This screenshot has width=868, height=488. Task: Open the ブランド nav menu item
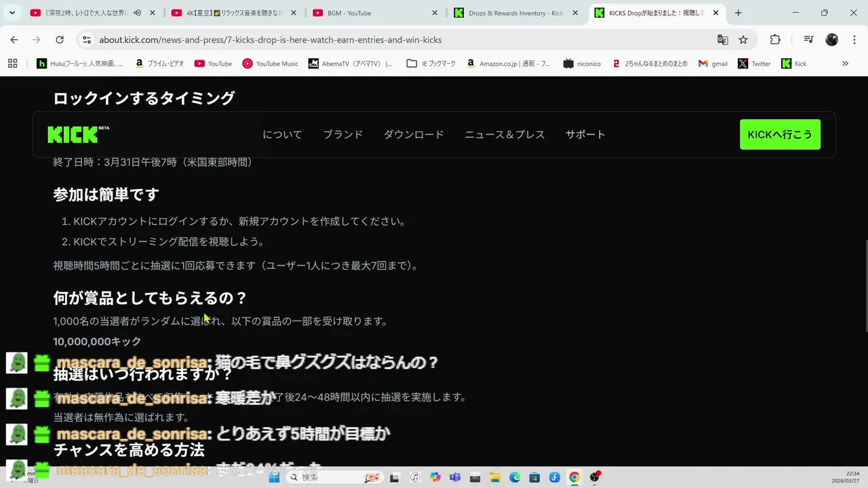pyautogui.click(x=342, y=134)
